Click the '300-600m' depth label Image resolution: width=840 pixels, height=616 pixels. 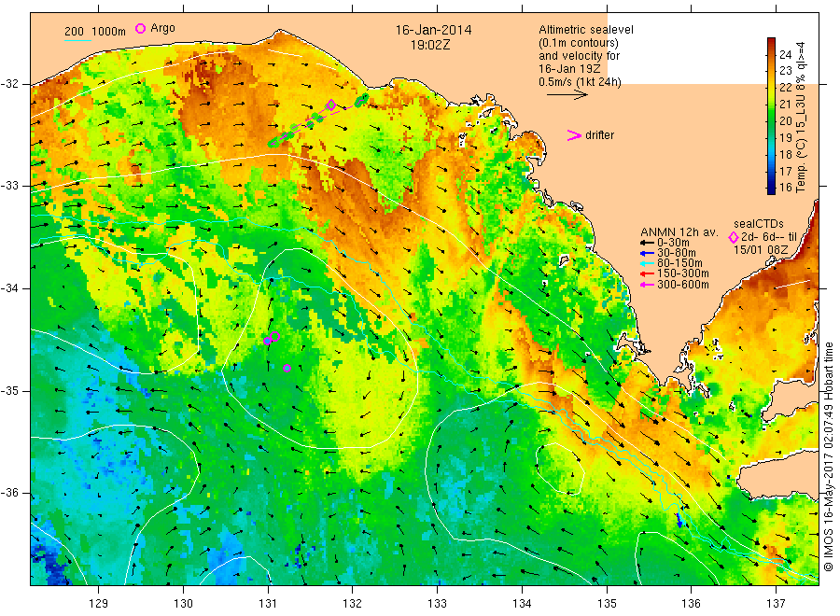tap(683, 285)
